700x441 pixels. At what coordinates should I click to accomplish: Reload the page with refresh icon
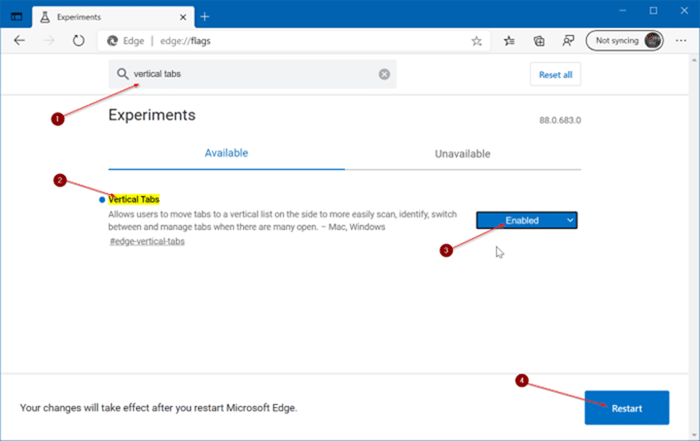pos(79,41)
